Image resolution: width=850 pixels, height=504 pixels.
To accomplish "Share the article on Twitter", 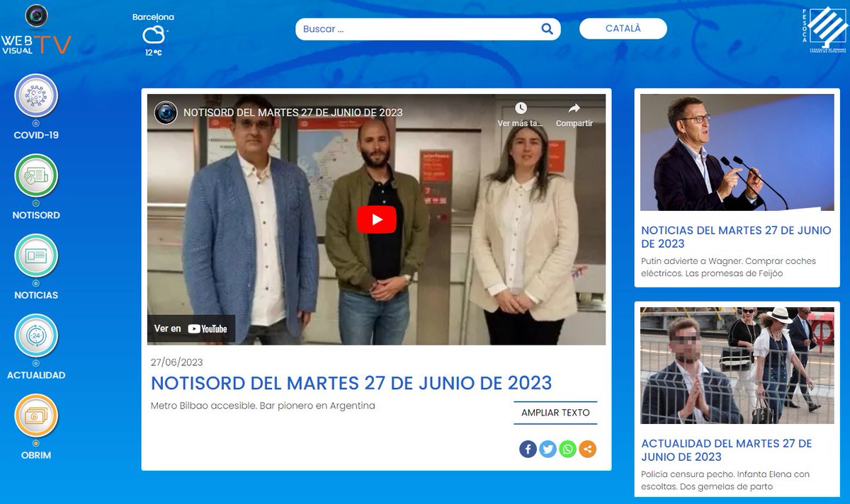I will click(x=547, y=449).
